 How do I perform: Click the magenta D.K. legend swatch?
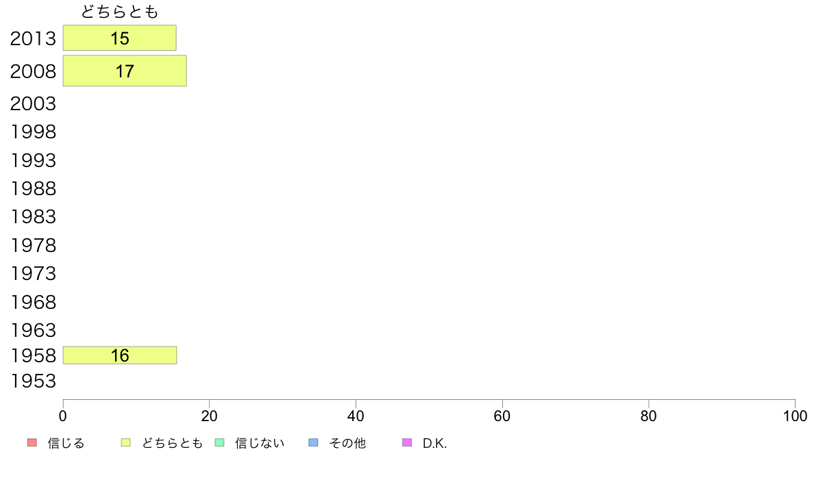(x=407, y=443)
